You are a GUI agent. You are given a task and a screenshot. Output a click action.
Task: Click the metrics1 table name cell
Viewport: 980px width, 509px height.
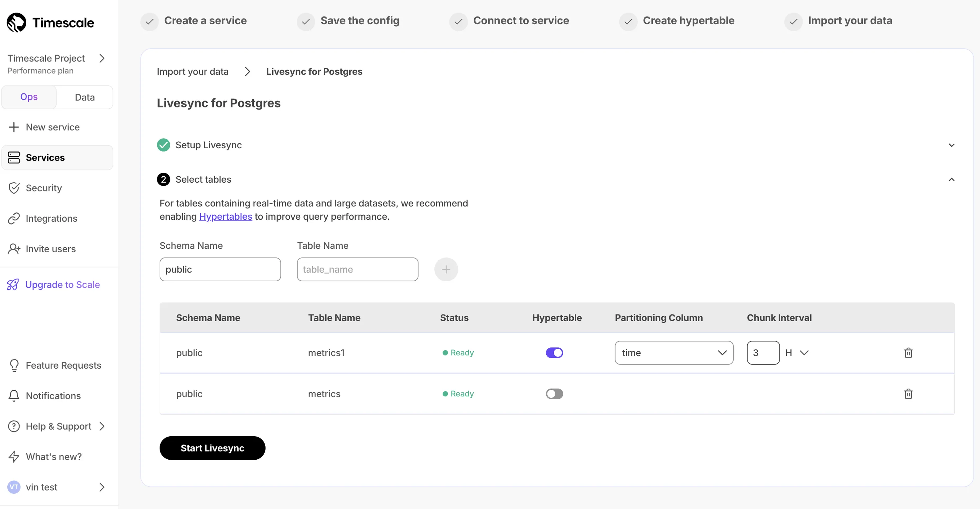pyautogui.click(x=326, y=352)
